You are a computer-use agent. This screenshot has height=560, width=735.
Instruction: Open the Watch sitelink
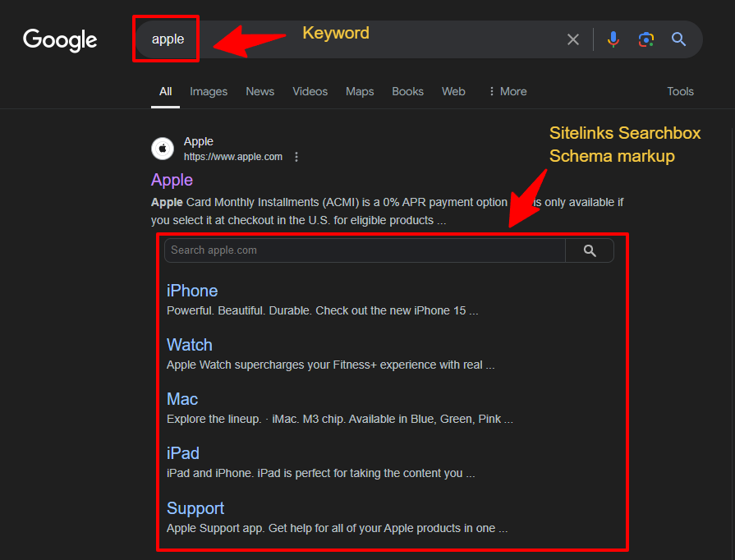(x=190, y=345)
